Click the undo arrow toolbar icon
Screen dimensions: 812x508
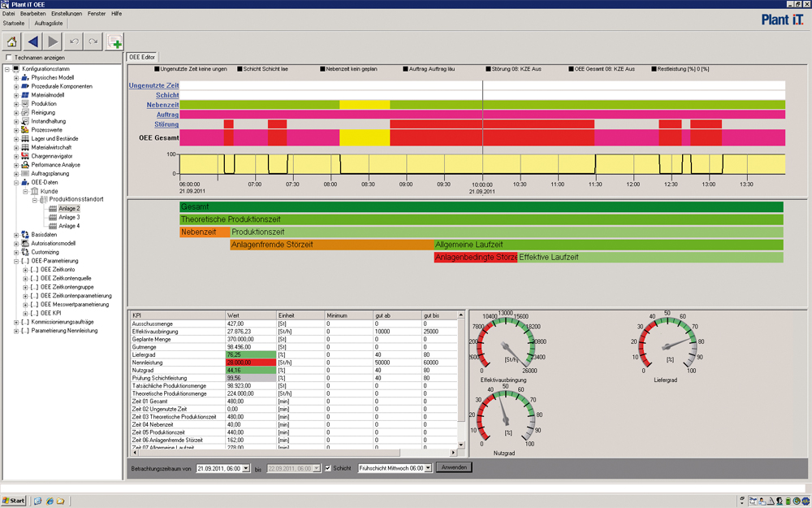(75, 41)
